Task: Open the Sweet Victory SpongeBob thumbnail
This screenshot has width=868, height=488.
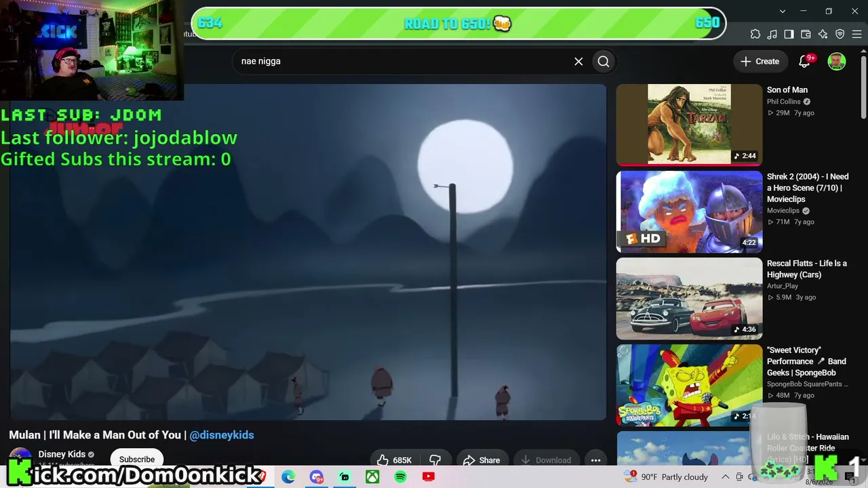Action: coord(689,385)
